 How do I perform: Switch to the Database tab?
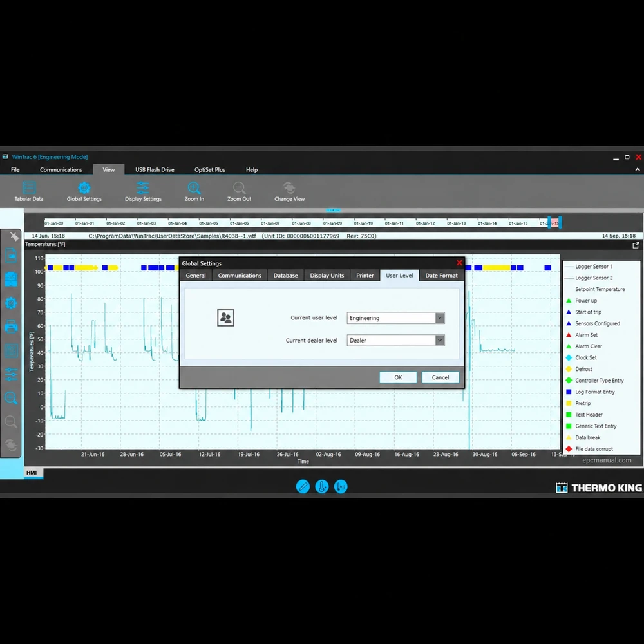[x=285, y=275]
